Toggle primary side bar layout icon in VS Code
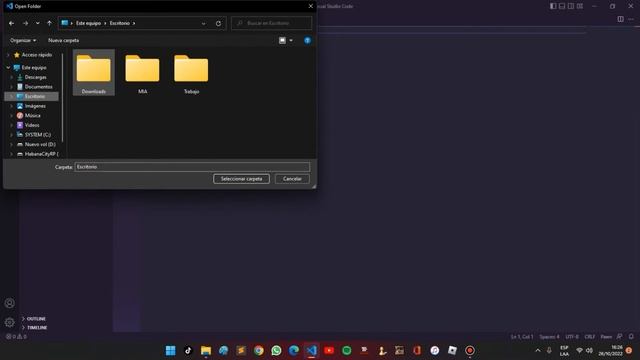Image resolution: width=640 pixels, height=360 pixels. (553, 6)
